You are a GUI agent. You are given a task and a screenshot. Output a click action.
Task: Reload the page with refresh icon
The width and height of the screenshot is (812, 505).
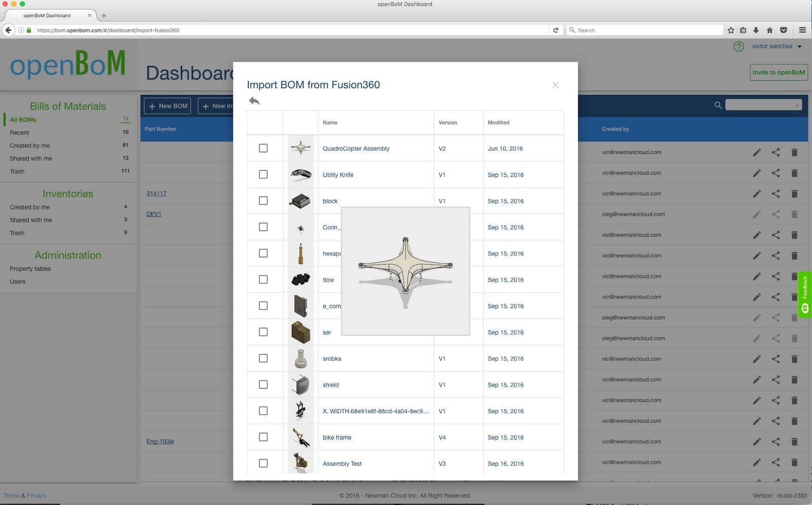click(556, 30)
